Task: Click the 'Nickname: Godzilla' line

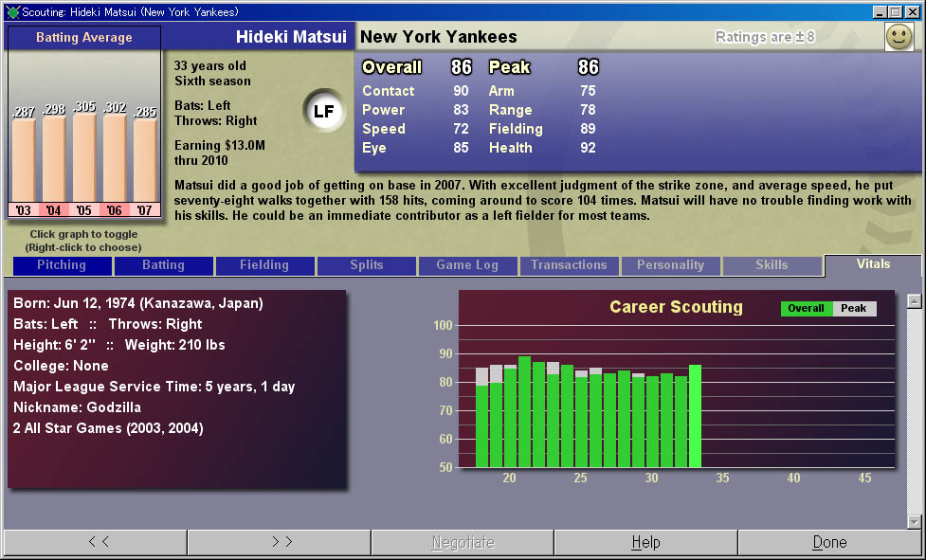Action: pyautogui.click(x=78, y=407)
